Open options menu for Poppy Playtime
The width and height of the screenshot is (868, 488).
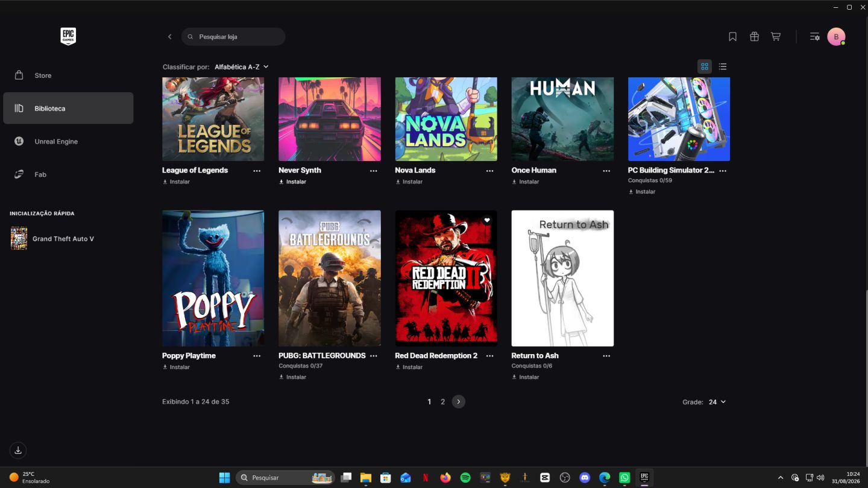point(257,356)
